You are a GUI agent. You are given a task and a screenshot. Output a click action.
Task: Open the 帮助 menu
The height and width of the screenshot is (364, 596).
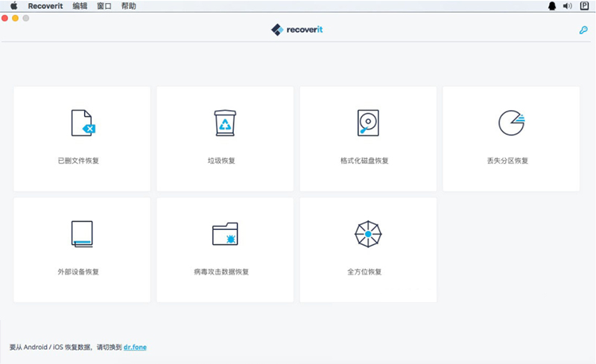(128, 6)
